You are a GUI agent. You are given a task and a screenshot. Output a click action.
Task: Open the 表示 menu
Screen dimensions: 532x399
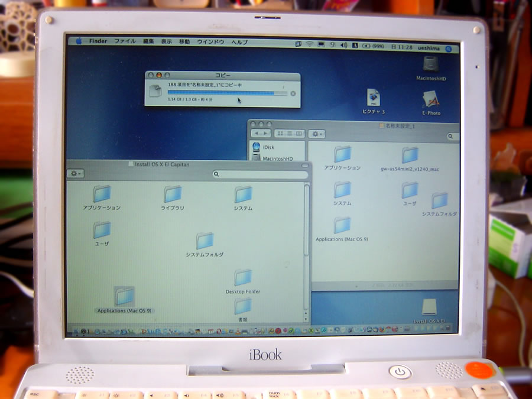point(166,41)
